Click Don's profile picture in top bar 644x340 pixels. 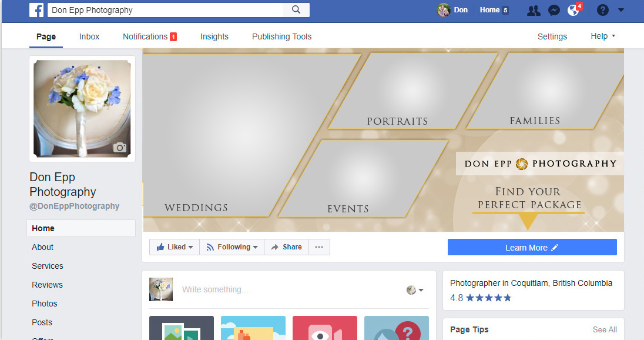[444, 10]
